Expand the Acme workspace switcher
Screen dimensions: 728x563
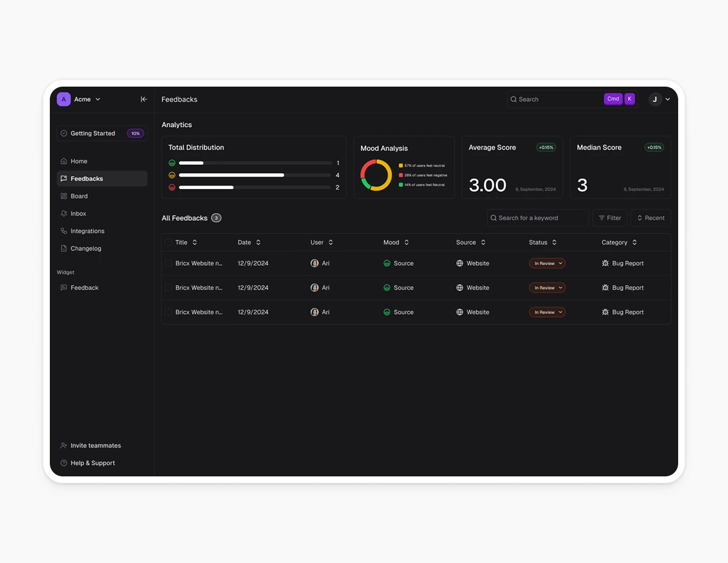(82, 99)
